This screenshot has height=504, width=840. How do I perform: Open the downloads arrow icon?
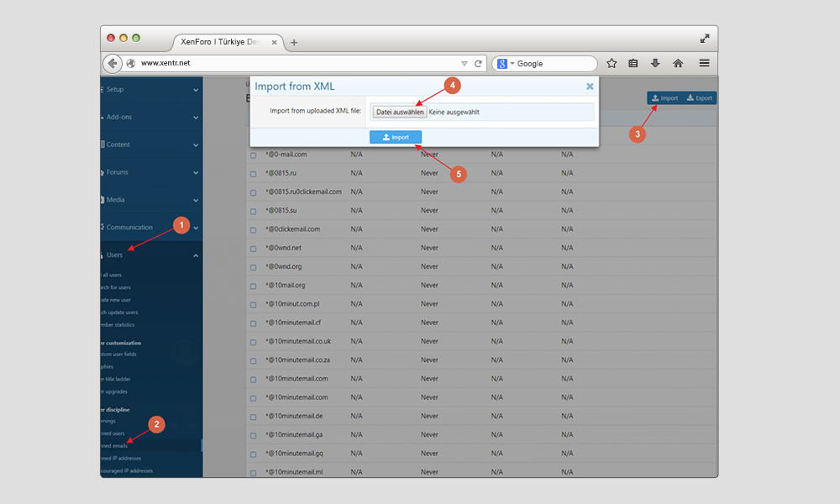click(x=655, y=63)
